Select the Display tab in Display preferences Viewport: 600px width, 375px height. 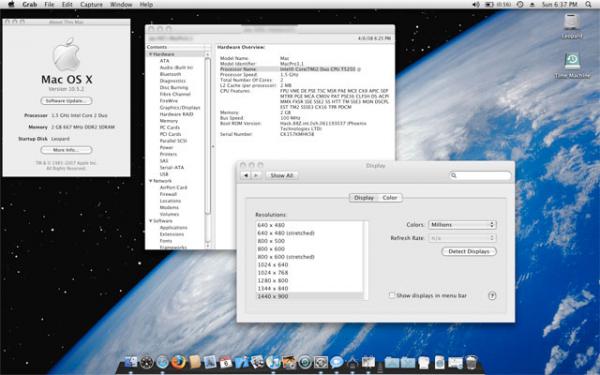pos(364,198)
